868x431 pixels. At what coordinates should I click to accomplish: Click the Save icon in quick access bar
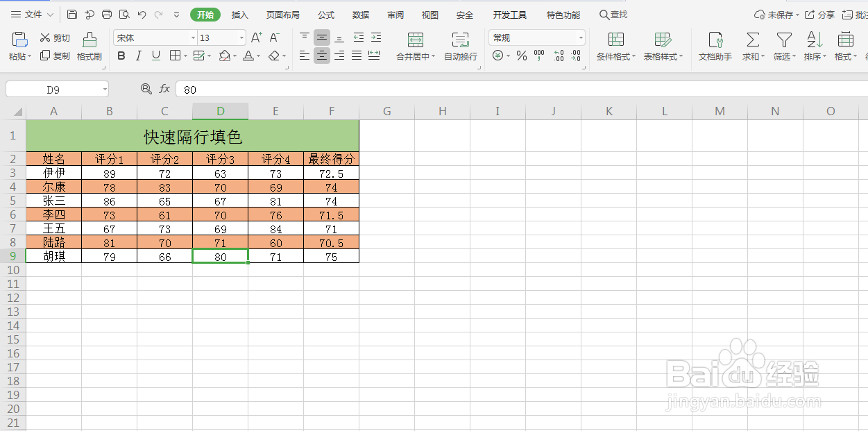(x=72, y=15)
